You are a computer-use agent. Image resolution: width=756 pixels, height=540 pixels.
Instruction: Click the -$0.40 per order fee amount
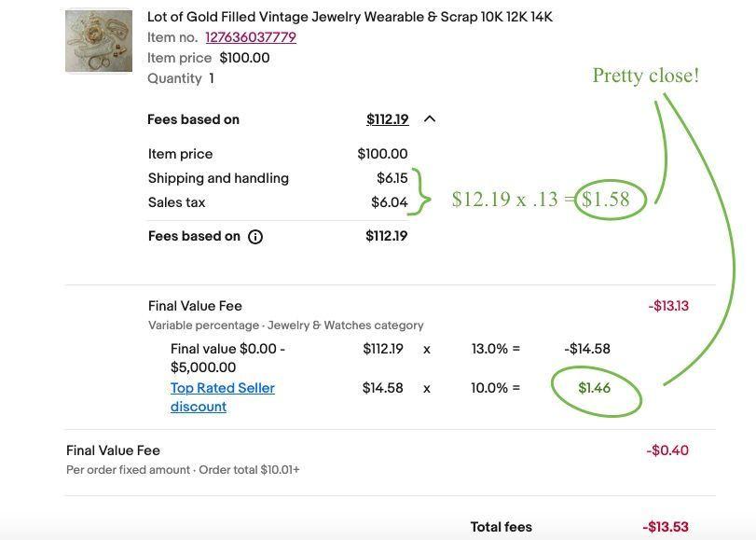tap(667, 450)
